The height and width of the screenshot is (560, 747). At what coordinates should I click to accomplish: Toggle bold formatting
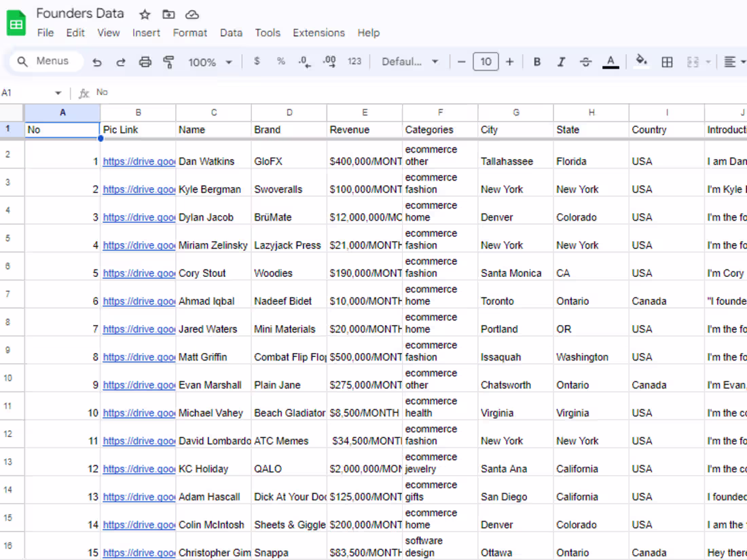tap(536, 61)
